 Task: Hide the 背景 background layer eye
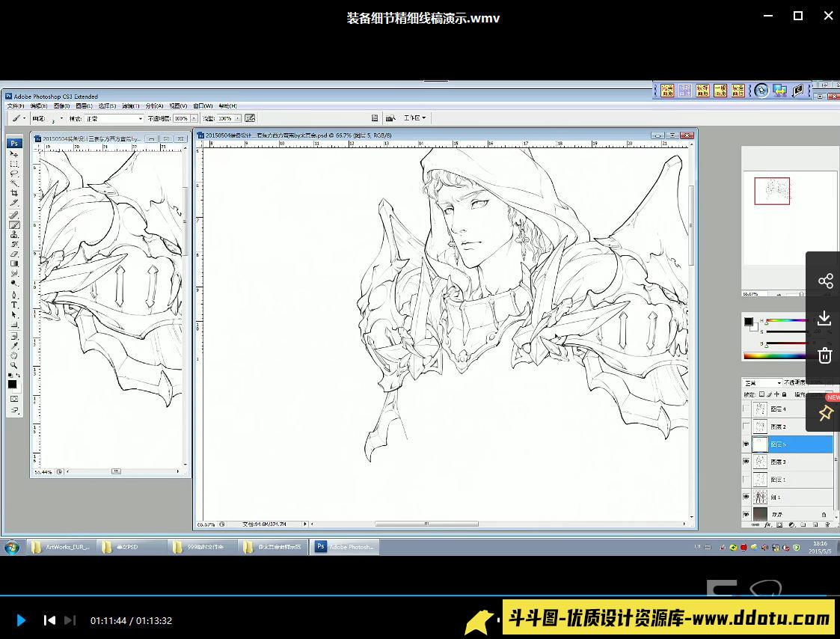747,514
